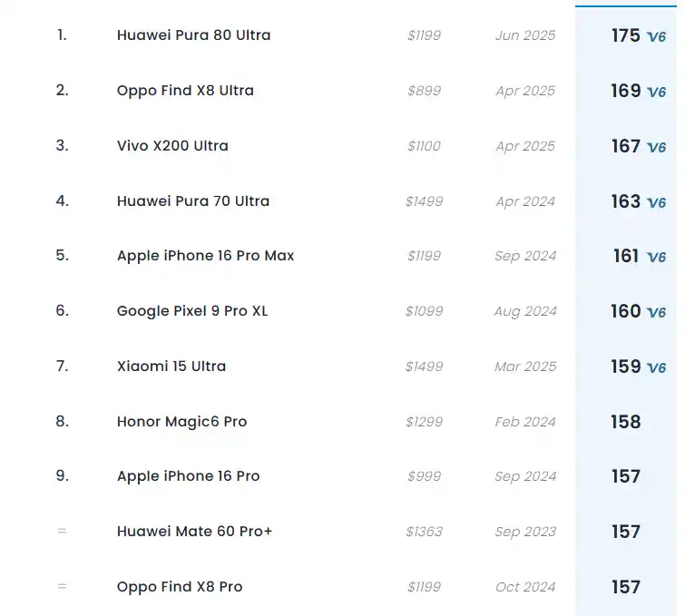Image resolution: width=685 pixels, height=616 pixels.
Task: Click V6 badge beside Huawei Pura 80 Ultra score
Action: pos(656,37)
